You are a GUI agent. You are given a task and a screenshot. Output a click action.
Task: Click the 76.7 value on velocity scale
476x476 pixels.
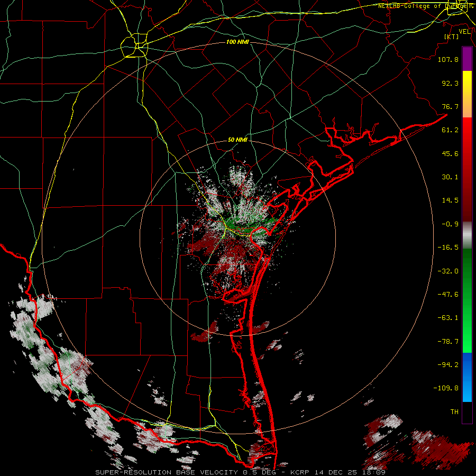[450, 106]
